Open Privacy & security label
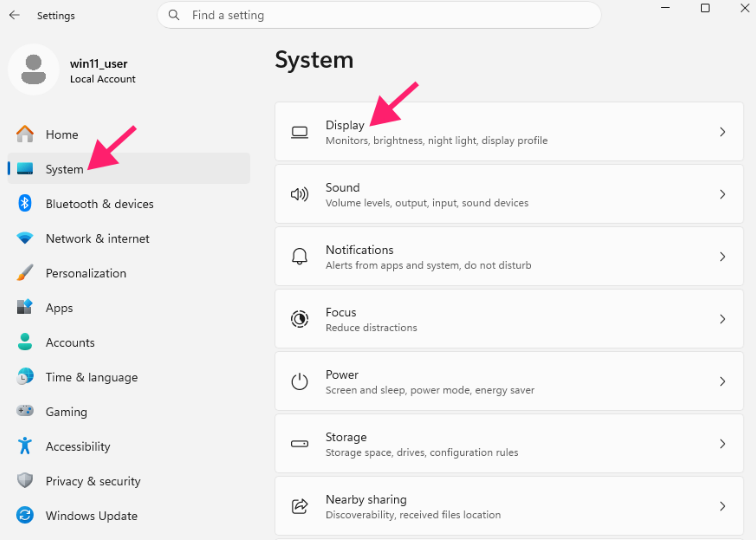This screenshot has height=540, width=756. click(x=93, y=481)
